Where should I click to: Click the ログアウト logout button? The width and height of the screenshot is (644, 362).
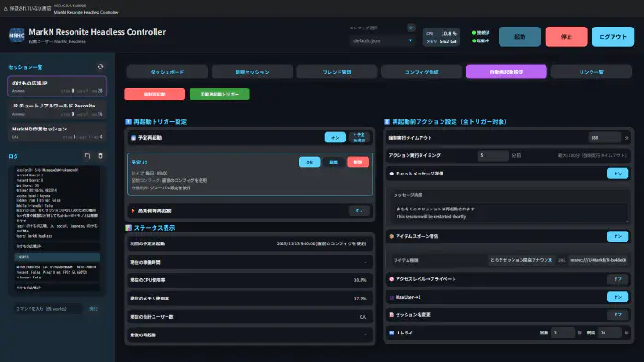[x=613, y=37]
